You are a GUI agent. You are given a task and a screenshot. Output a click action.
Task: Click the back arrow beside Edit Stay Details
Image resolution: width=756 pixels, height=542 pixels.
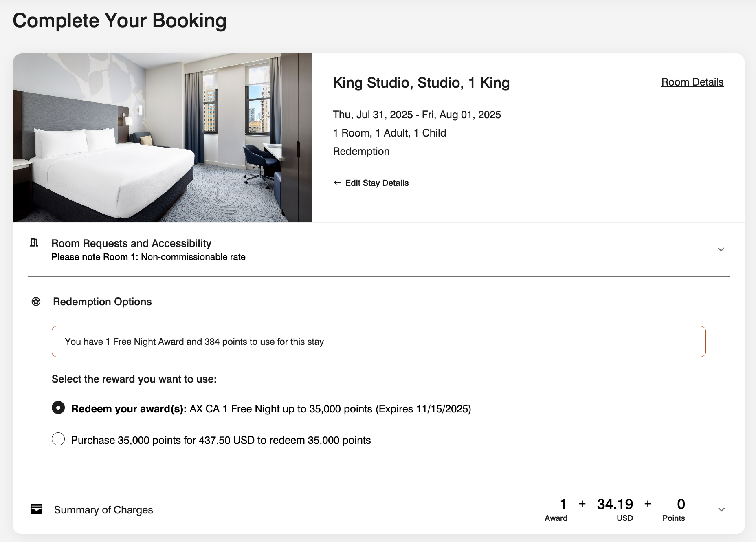click(337, 183)
